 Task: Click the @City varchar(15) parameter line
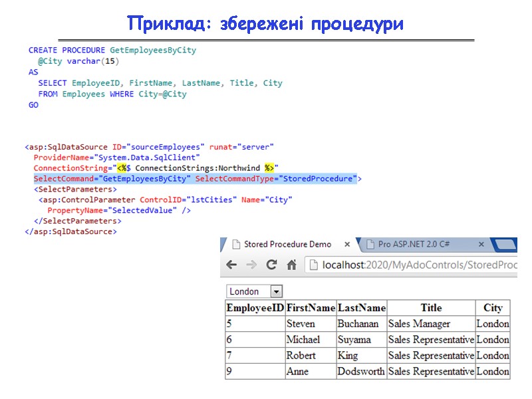coord(78,61)
